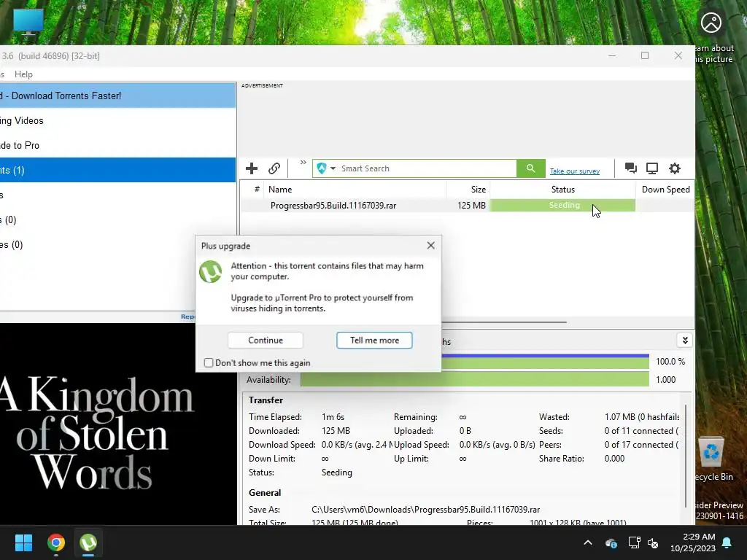Click the Add Torrent from URL link icon

[274, 168]
